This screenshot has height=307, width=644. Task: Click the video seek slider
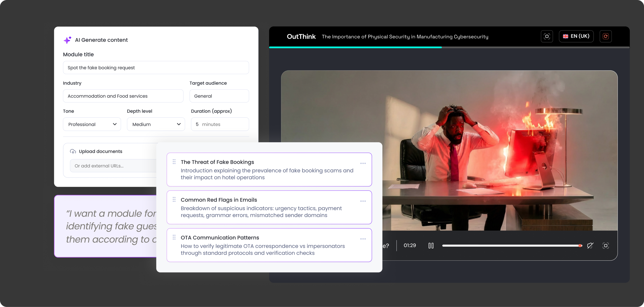[x=512, y=246]
